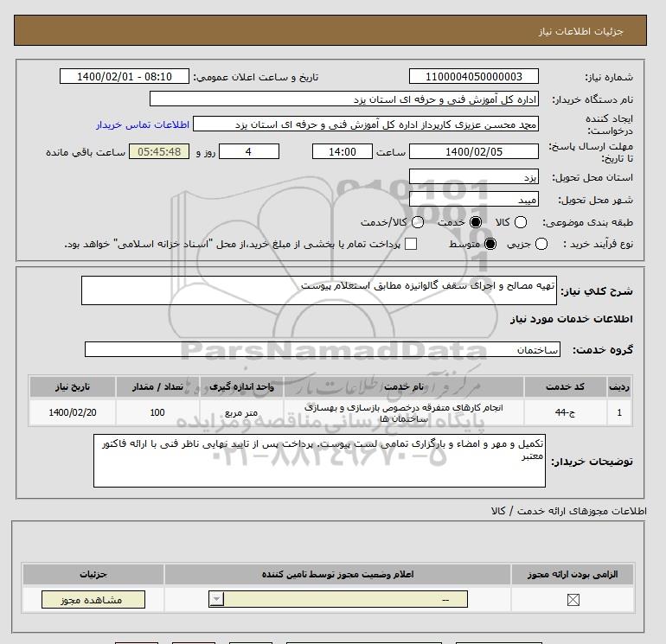Open the permit status dropdown
The image size is (666, 644).
(338, 599)
